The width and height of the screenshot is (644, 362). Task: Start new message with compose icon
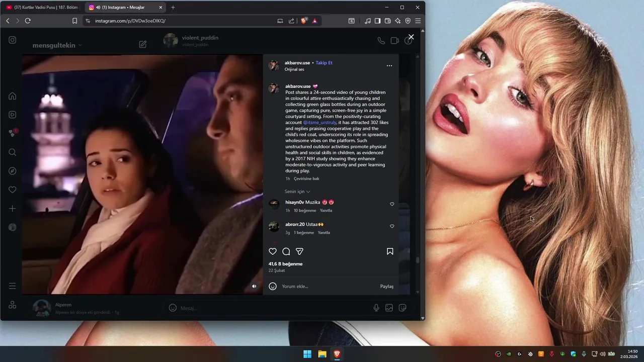coord(143,44)
